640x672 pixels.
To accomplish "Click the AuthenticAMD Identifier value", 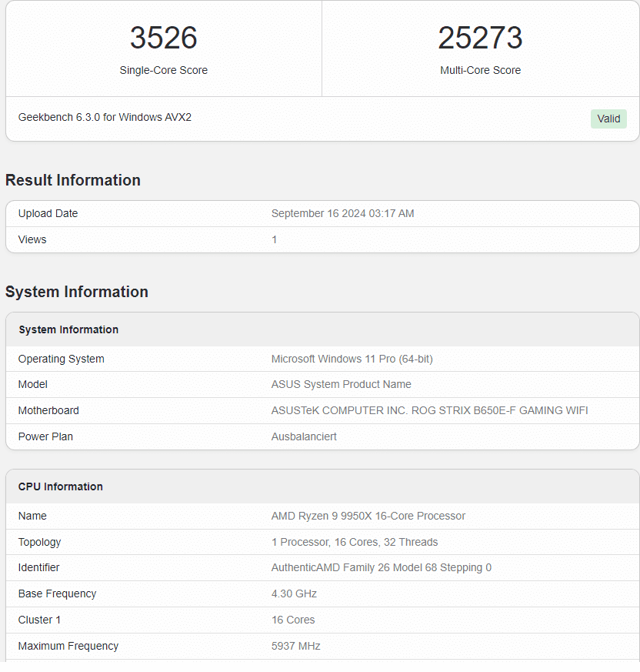I will point(381,567).
